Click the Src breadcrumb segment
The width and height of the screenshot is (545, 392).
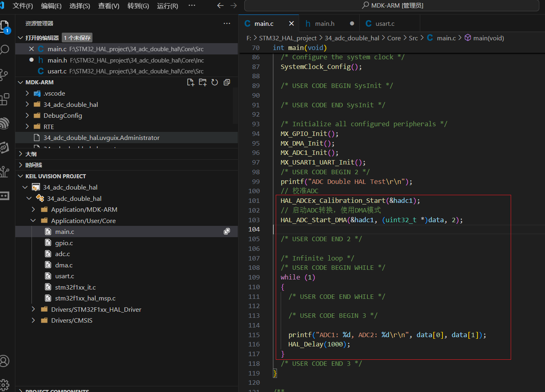(x=413, y=38)
